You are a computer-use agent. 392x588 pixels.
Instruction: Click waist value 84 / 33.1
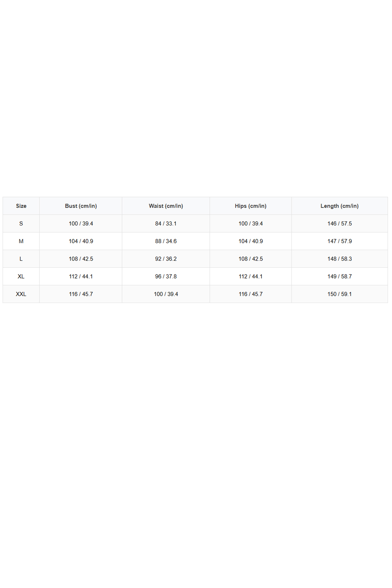(x=166, y=224)
